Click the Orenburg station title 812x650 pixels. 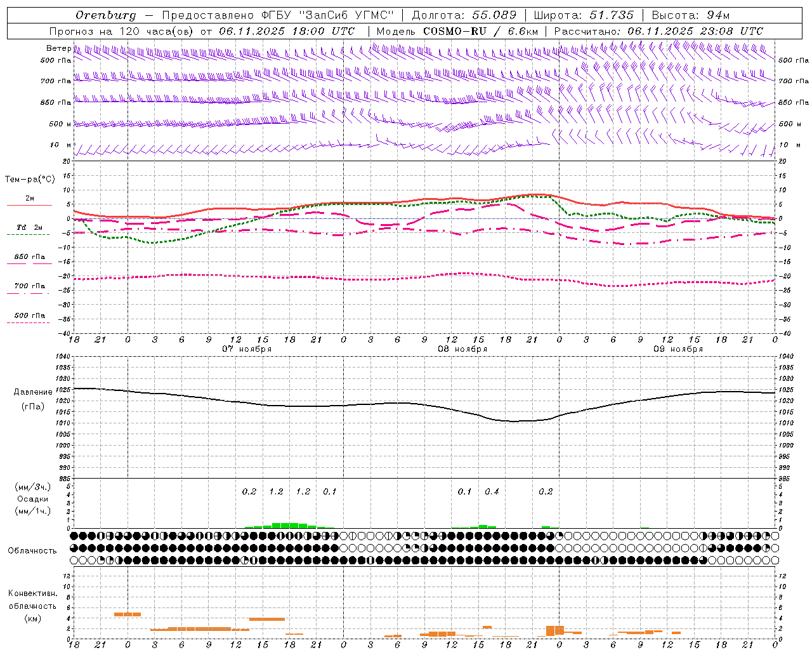[x=105, y=15]
